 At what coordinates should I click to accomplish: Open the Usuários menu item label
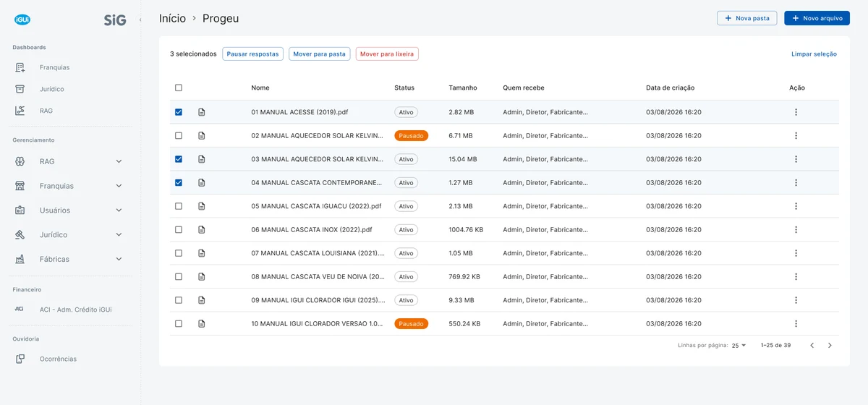pos(55,210)
